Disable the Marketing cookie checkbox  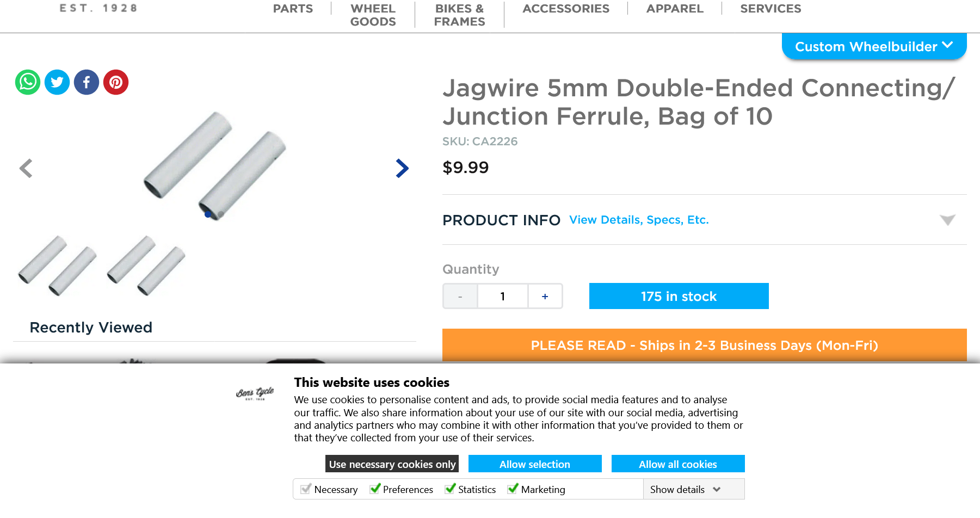513,489
